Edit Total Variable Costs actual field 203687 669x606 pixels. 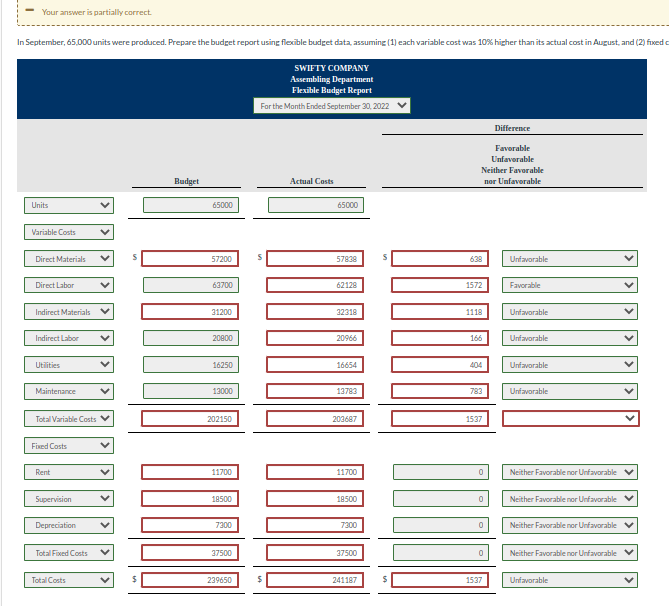(x=315, y=419)
